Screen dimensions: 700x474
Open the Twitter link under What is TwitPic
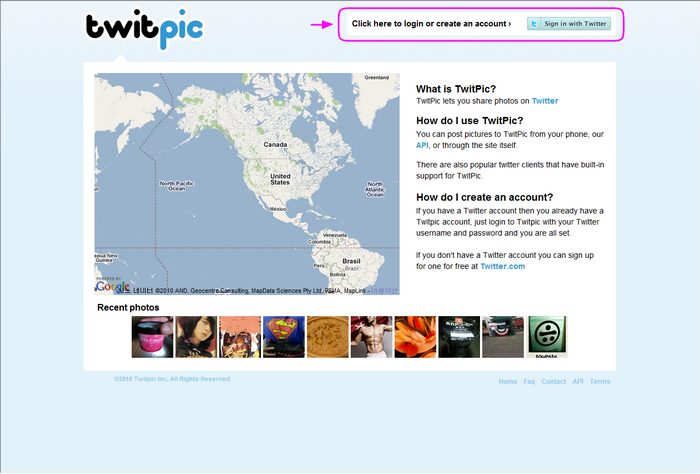pos(545,101)
